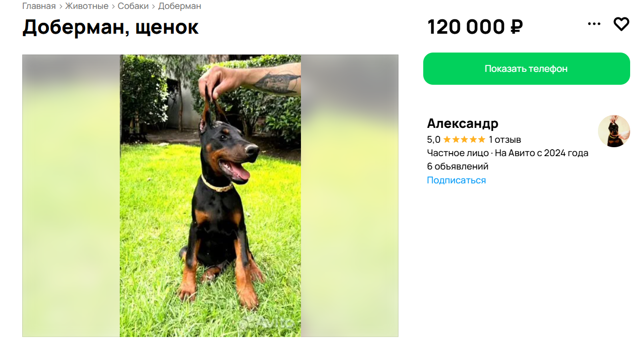
Task: Click the seller's round avatar thumbnail
Action: (x=614, y=131)
